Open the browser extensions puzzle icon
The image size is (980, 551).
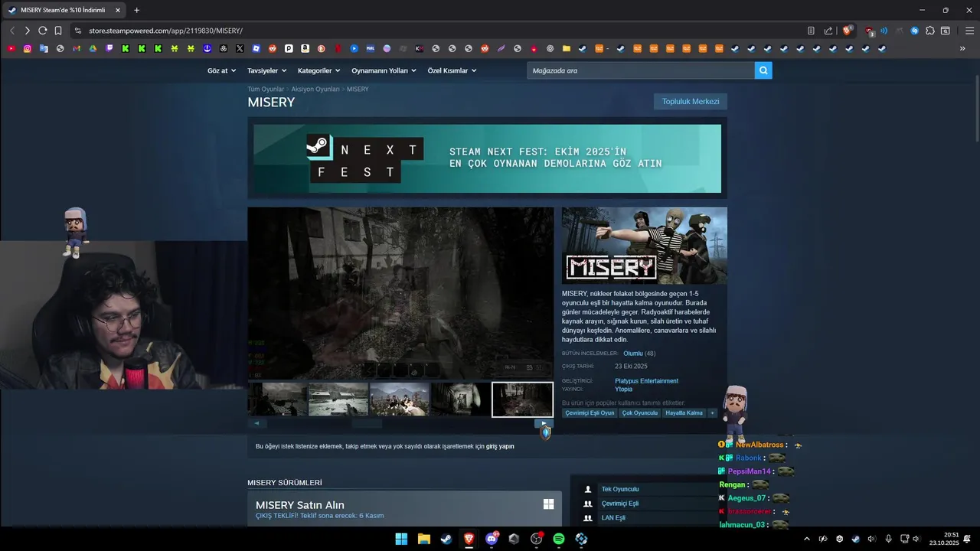[x=930, y=31]
